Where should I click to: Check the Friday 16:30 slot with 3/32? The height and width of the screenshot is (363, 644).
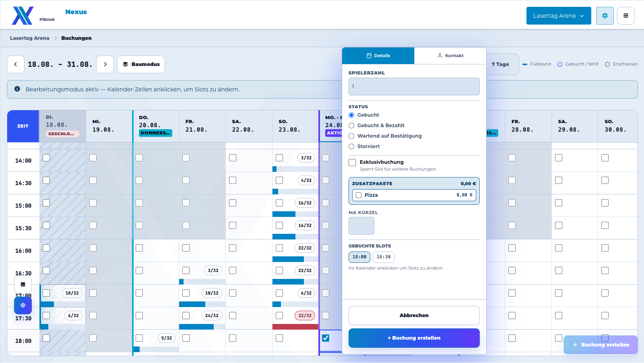tap(186, 270)
